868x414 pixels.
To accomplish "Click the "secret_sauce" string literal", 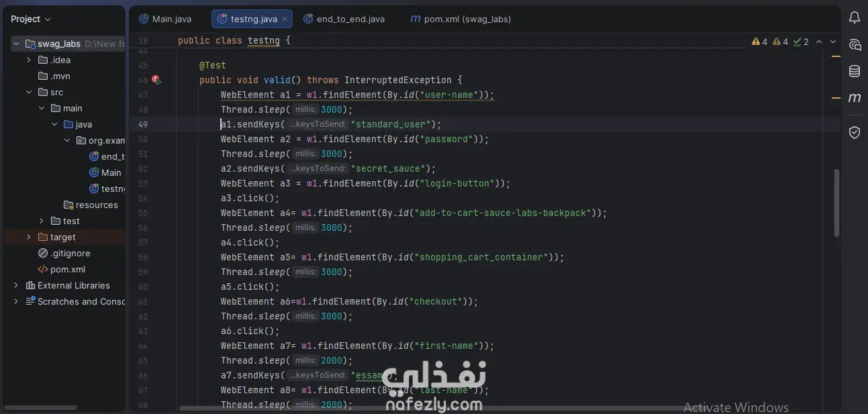I will [x=388, y=168].
